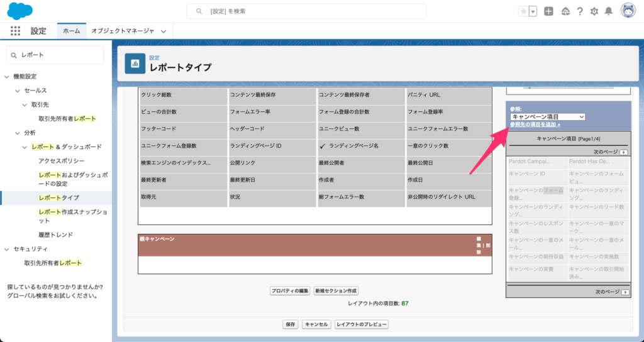Select the checked ランディングページ名 field
The width and height of the screenshot is (644, 342).
(362, 146)
